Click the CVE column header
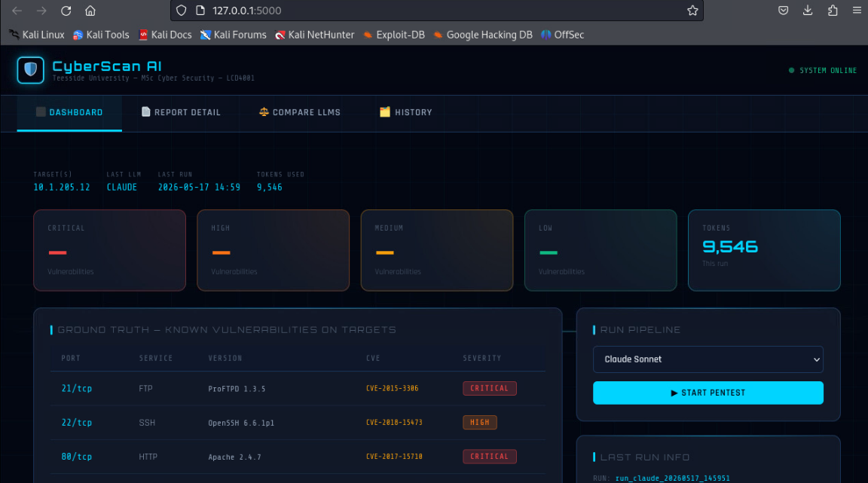868x483 pixels. (x=373, y=359)
